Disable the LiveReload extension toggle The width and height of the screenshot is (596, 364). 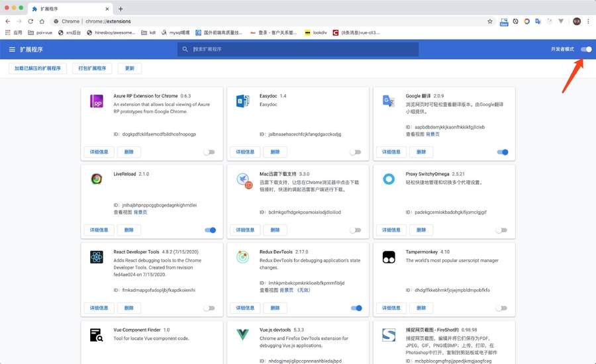coord(210,230)
